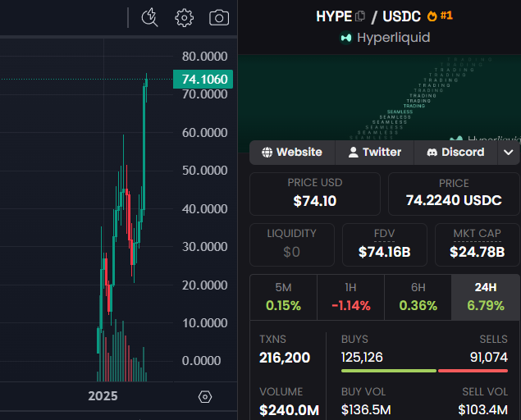Open the chart timezone hexagon settings icon
The width and height of the screenshot is (521, 420).
(205, 397)
